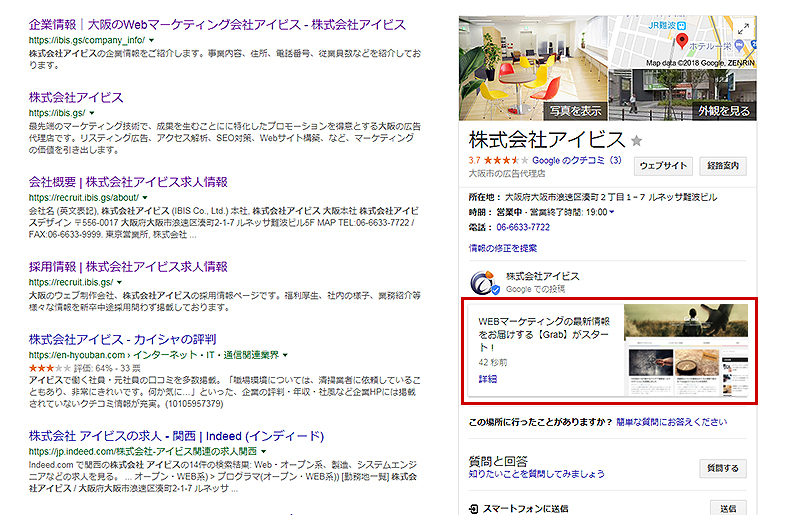Open dropdown arrow beside jp.indeed.com URL
The height and width of the screenshot is (515, 790).
click(x=264, y=452)
